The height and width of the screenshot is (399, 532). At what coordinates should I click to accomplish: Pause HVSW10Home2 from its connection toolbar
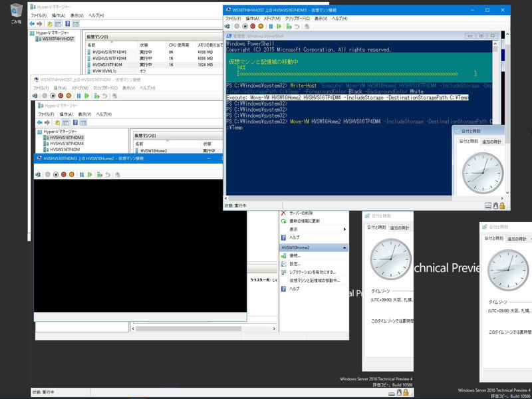pyautogui.click(x=82, y=174)
